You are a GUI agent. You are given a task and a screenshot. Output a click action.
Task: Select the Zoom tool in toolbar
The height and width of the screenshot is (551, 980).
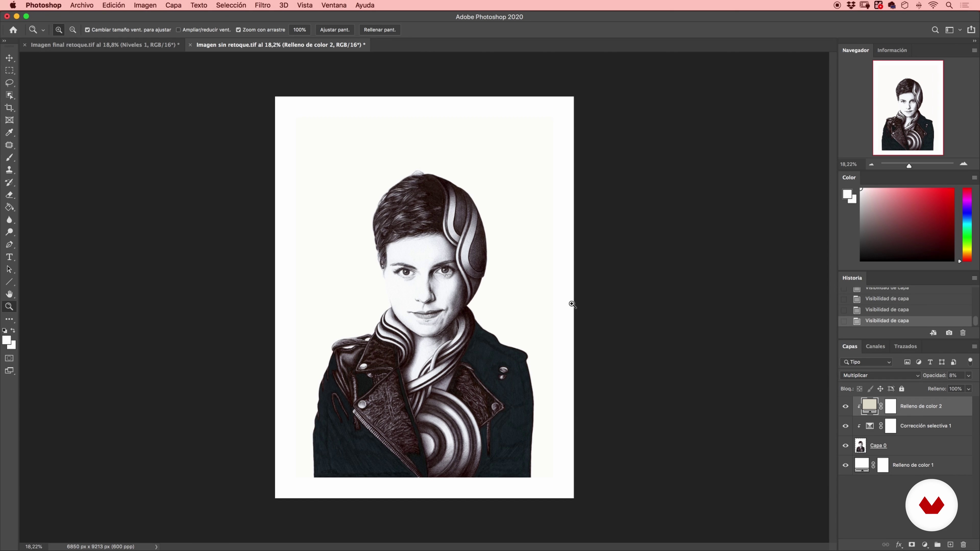[9, 306]
